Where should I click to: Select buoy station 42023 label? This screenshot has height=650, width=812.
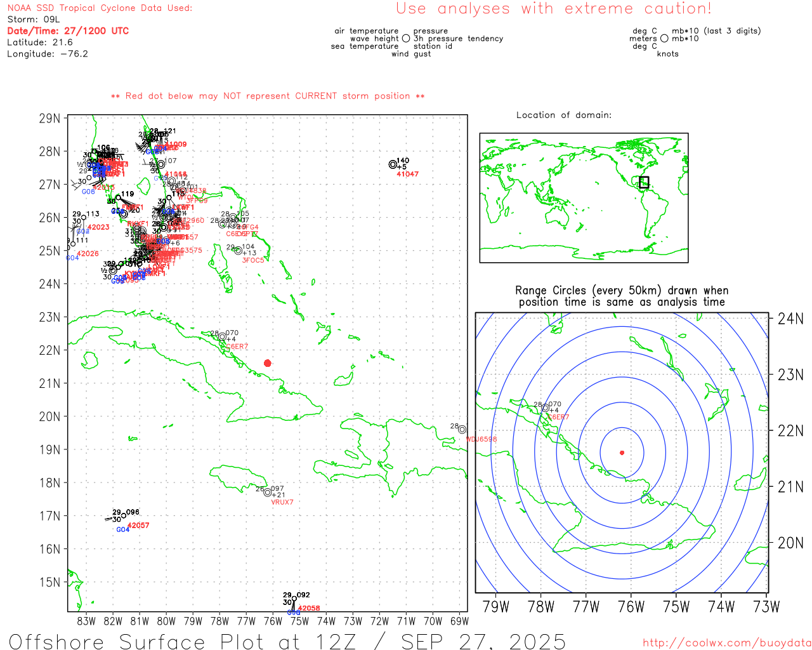(98, 227)
